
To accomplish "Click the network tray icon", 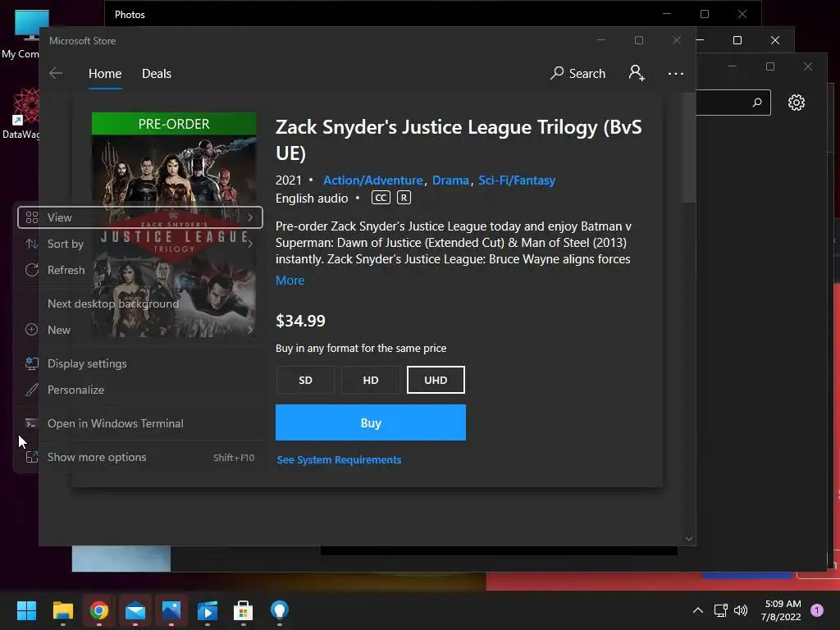I will coord(720,610).
